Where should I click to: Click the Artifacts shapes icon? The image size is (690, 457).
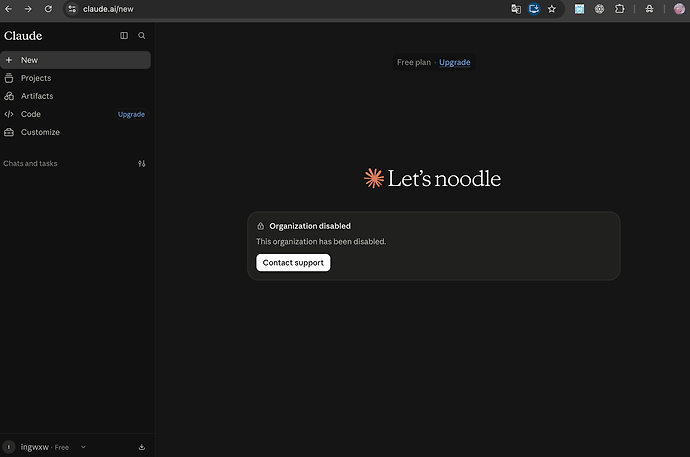pos(9,96)
